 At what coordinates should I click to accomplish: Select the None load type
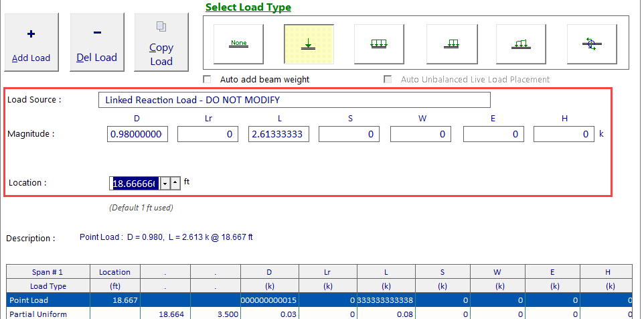click(238, 44)
